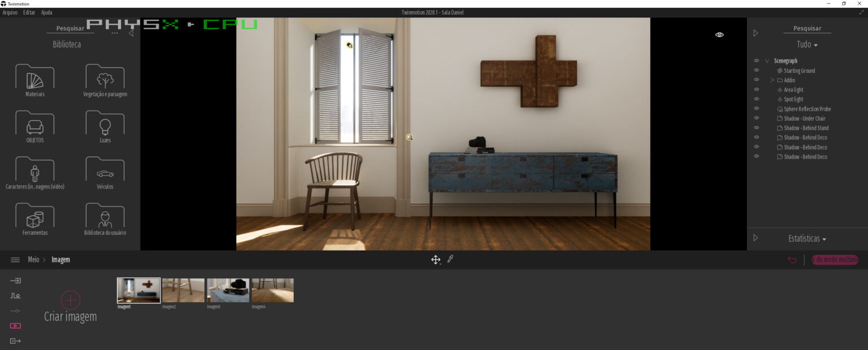Open the OBJETOS library folder
Image resolution: width=868 pixels, height=350 pixels.
35,125
